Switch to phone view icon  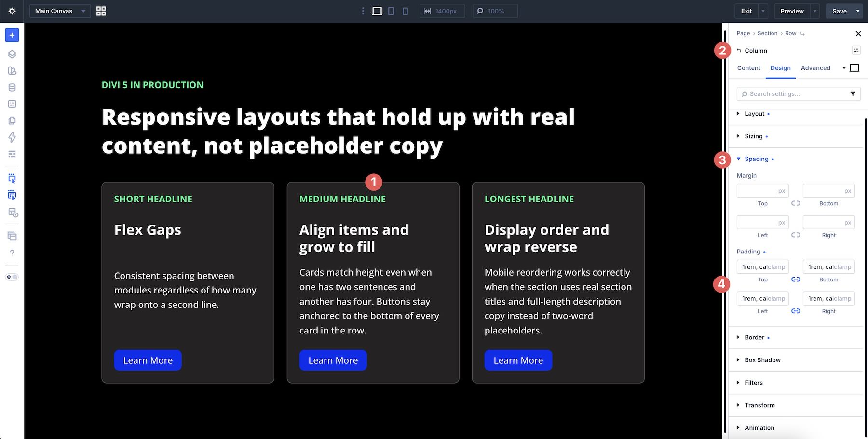(x=405, y=11)
